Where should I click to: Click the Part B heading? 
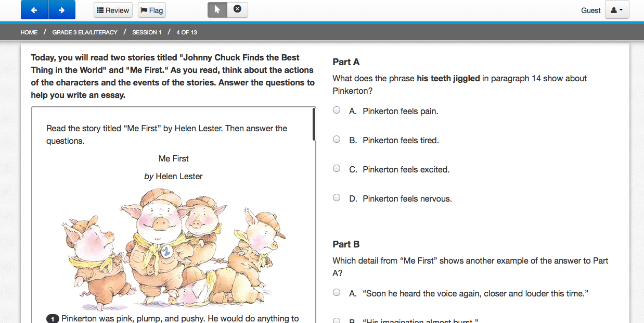[x=346, y=244]
